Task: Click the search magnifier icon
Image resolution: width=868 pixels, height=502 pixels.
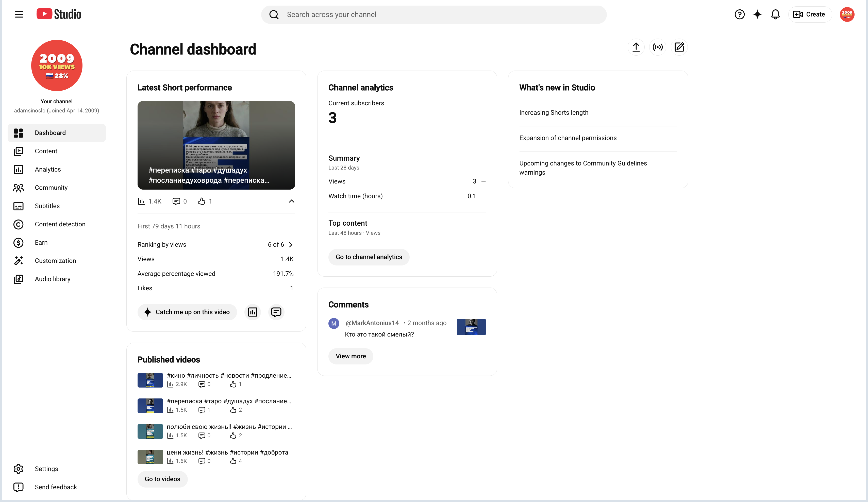Action: pos(274,14)
